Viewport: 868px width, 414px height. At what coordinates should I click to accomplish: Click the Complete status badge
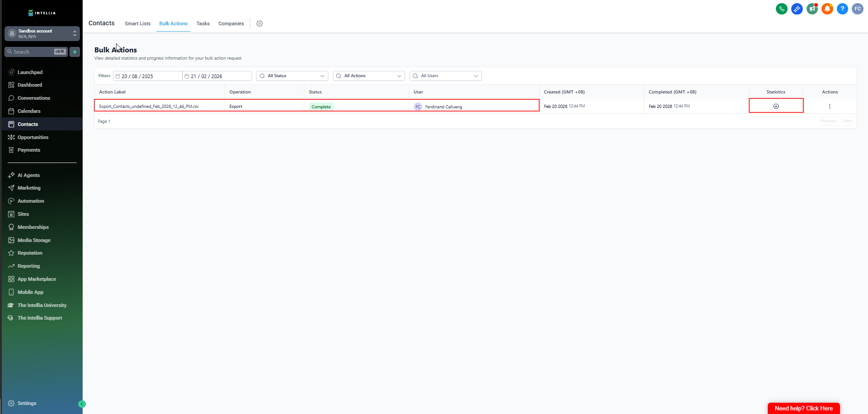pyautogui.click(x=321, y=107)
